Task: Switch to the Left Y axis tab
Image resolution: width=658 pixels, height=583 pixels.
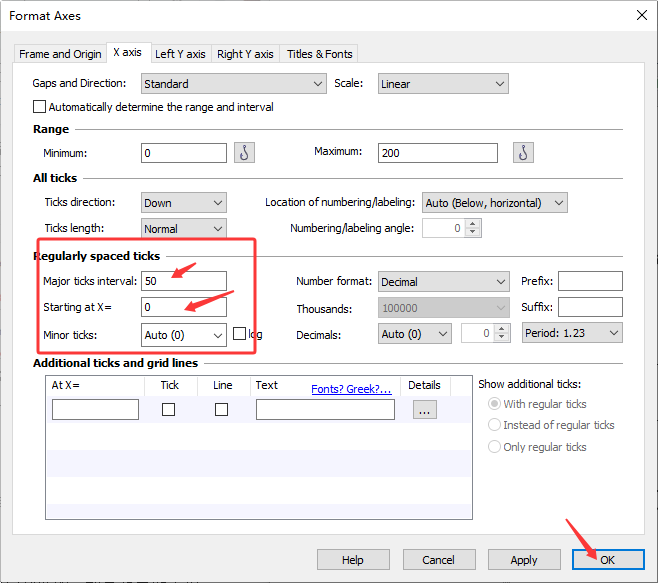Action: tap(180, 54)
